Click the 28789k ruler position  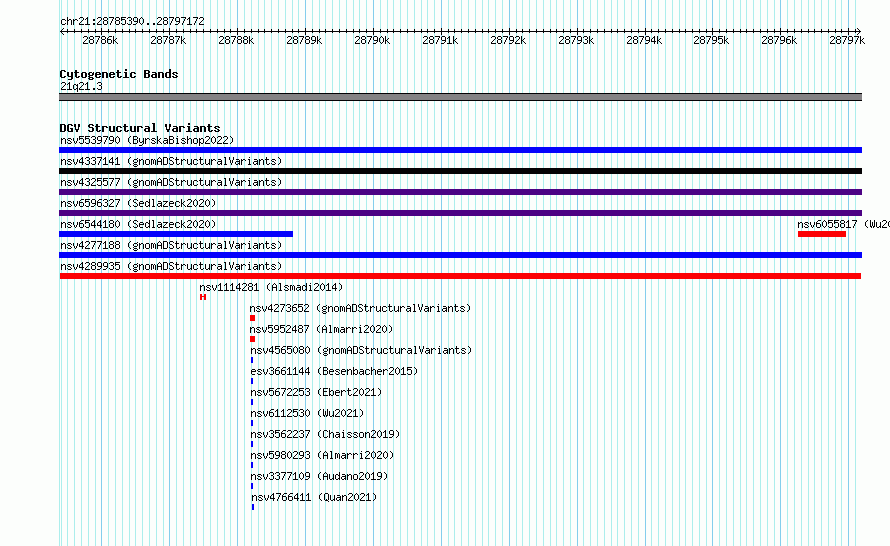304,40
